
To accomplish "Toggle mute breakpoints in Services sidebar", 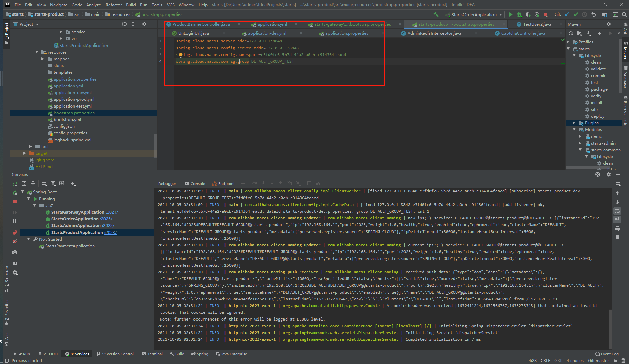I will point(15,241).
